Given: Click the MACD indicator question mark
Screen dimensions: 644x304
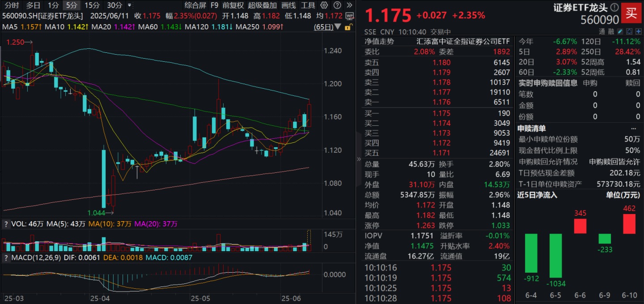Looking at the screenshot, I should 6,258.
